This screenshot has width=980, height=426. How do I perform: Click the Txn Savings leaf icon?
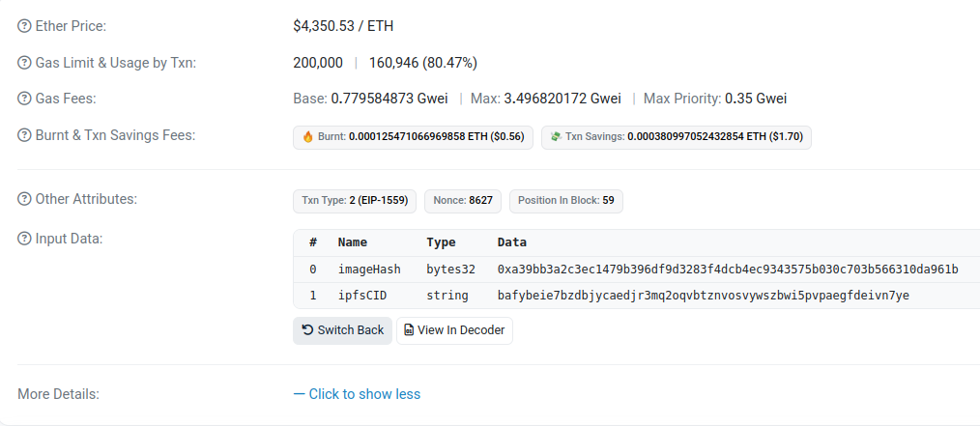point(556,137)
